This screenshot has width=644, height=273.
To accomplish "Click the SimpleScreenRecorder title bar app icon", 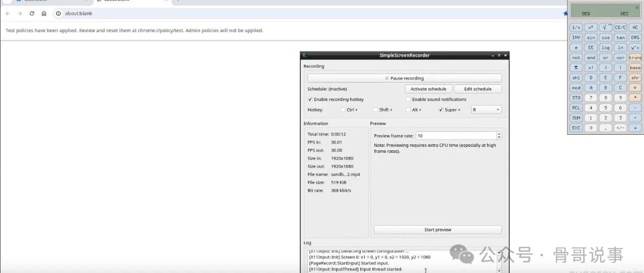I will click(x=304, y=55).
